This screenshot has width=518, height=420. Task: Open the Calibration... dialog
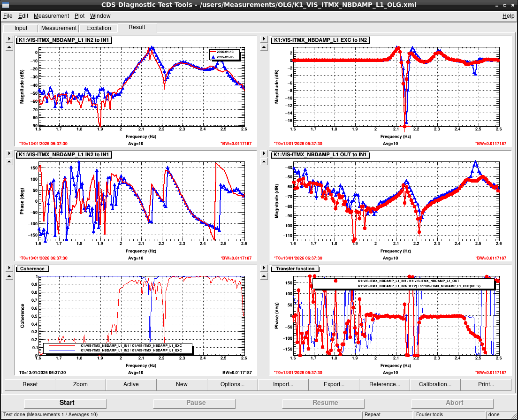pos(435,384)
